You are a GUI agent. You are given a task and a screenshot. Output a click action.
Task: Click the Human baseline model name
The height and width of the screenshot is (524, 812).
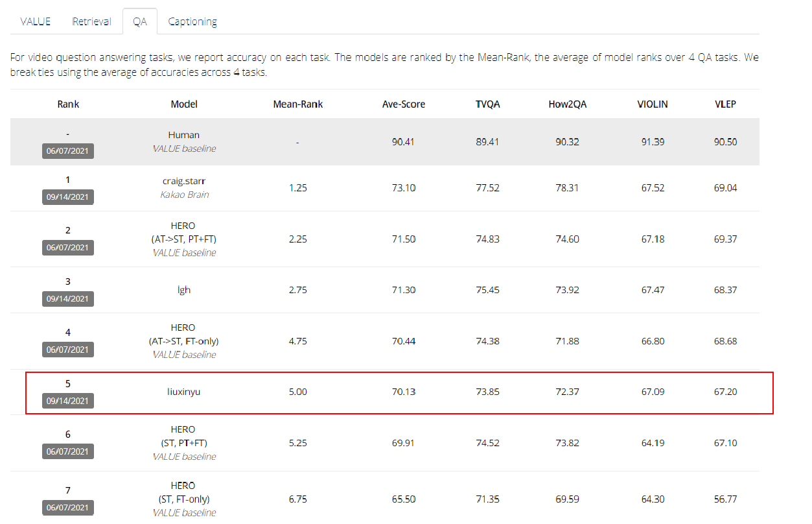[x=184, y=136]
